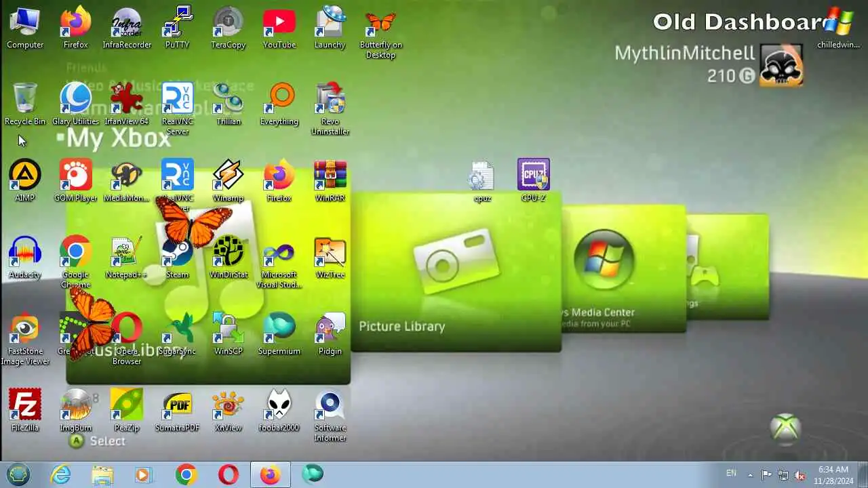
Task: Switch to the active Firefox taskbar button
Action: click(271, 474)
